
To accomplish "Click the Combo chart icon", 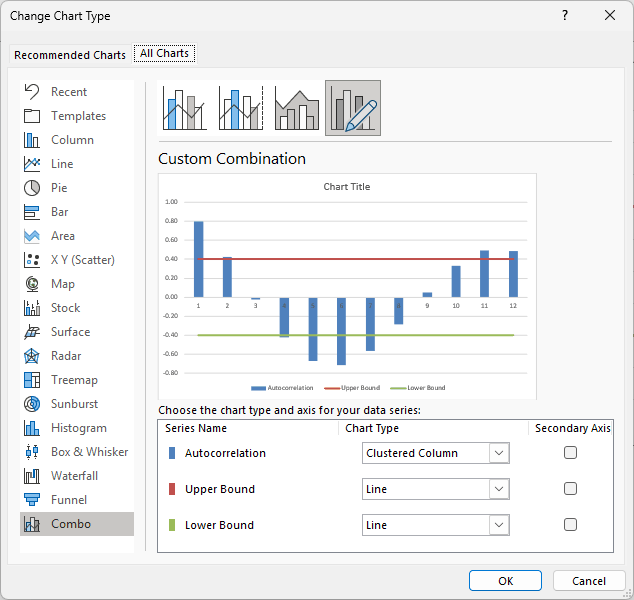I will [32, 524].
